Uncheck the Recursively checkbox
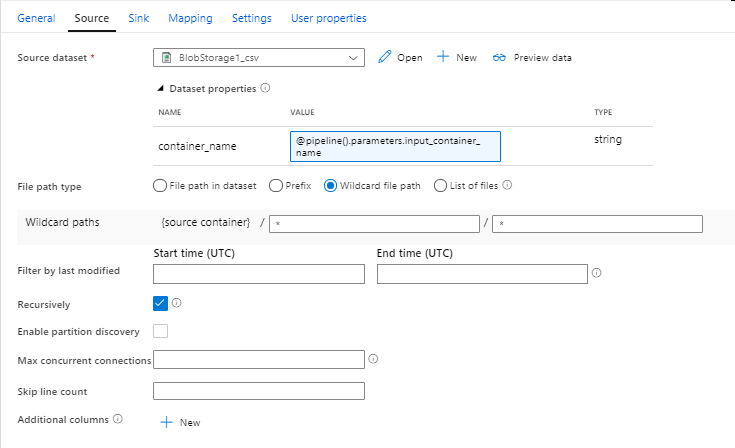This screenshot has height=448, width=735. (x=160, y=302)
